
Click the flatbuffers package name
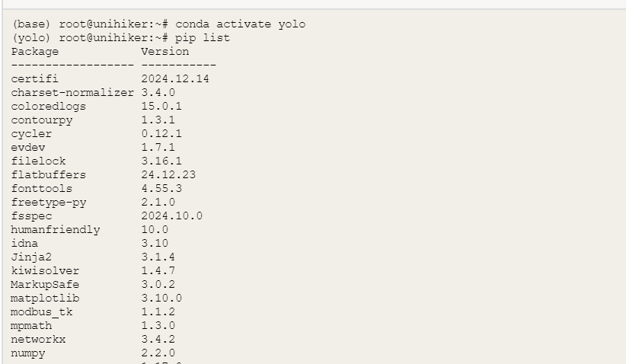tap(49, 174)
